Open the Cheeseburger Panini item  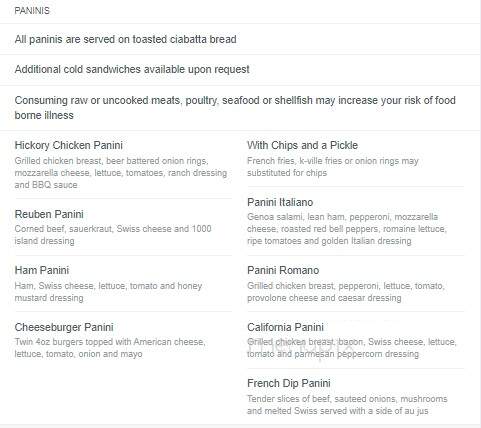click(x=64, y=327)
